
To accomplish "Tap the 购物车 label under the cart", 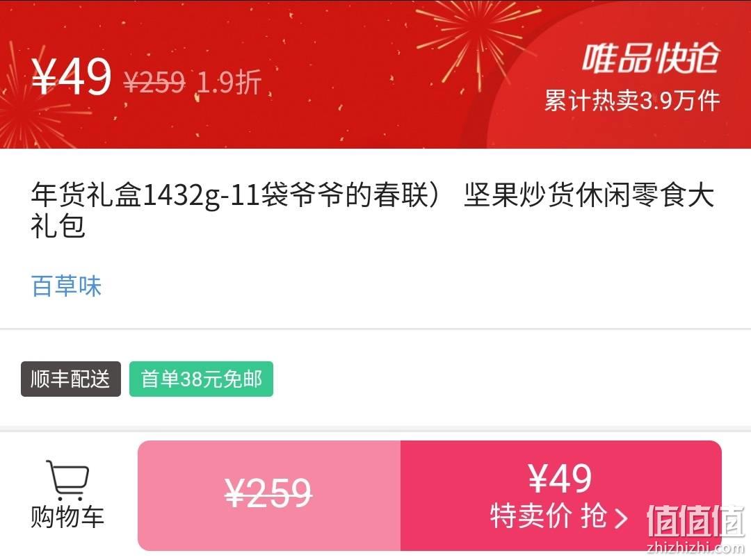I will 67,517.
